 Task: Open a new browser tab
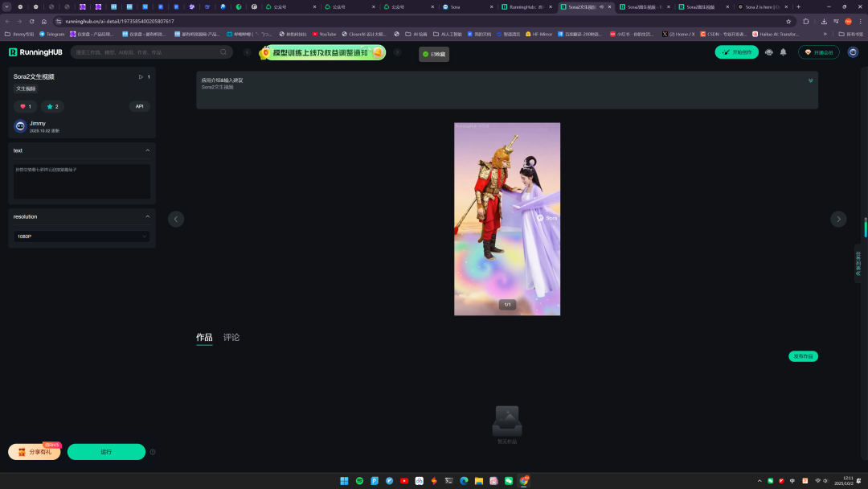pyautogui.click(x=798, y=6)
